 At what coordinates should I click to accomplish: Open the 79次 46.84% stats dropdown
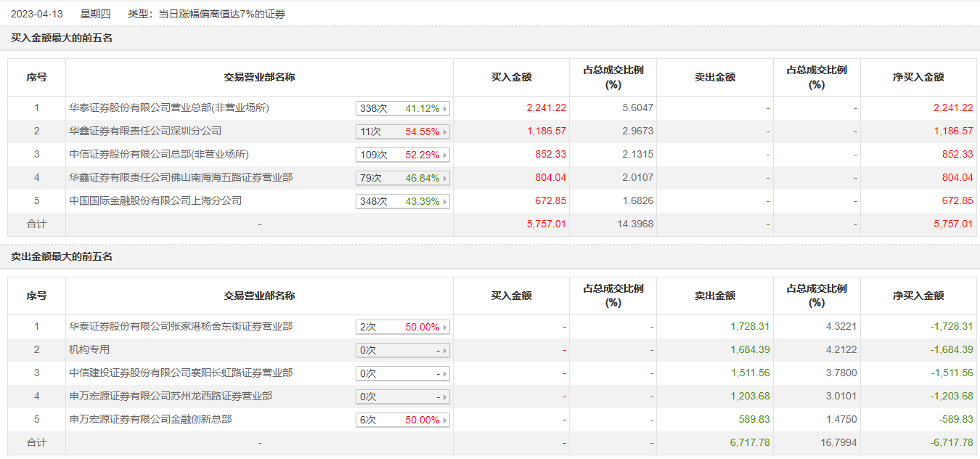coord(403,178)
